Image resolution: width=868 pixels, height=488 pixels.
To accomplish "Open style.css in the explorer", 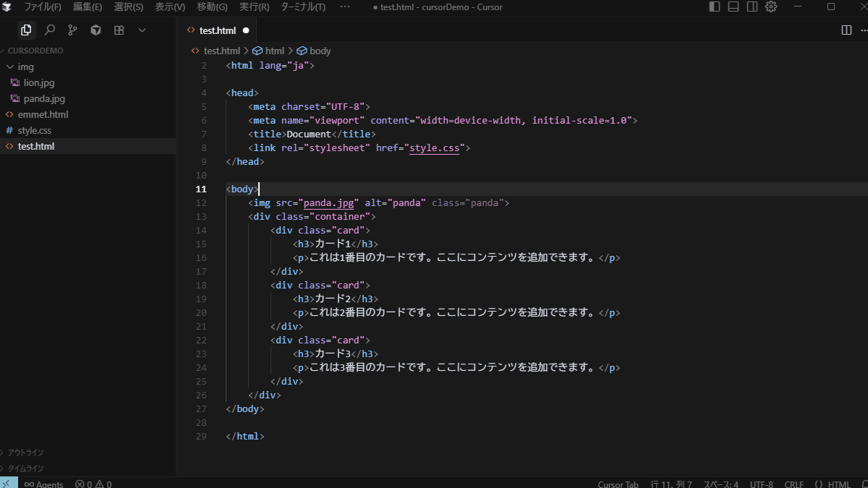I will tap(35, 130).
